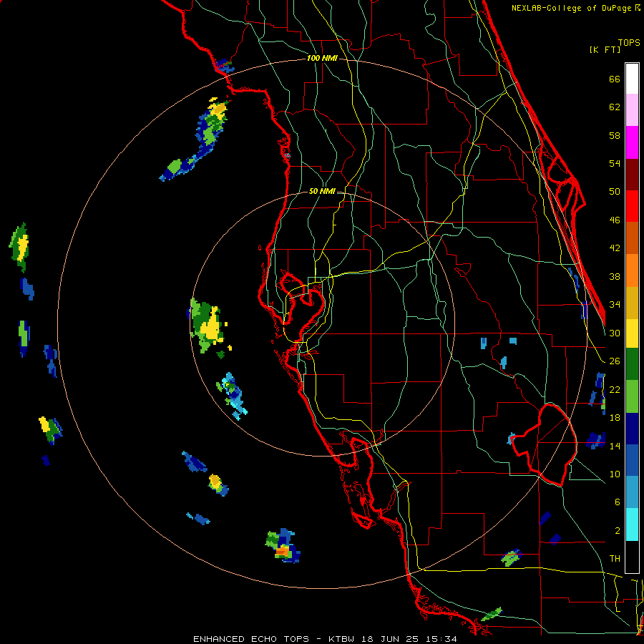Click the 50 NMI range ring label
The image size is (644, 644).
click(x=322, y=191)
